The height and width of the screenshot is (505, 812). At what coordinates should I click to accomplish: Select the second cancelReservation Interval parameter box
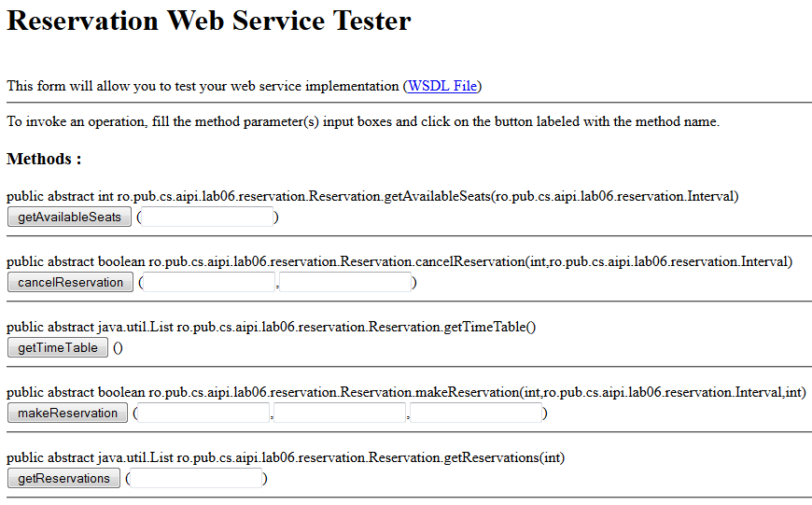(x=345, y=282)
